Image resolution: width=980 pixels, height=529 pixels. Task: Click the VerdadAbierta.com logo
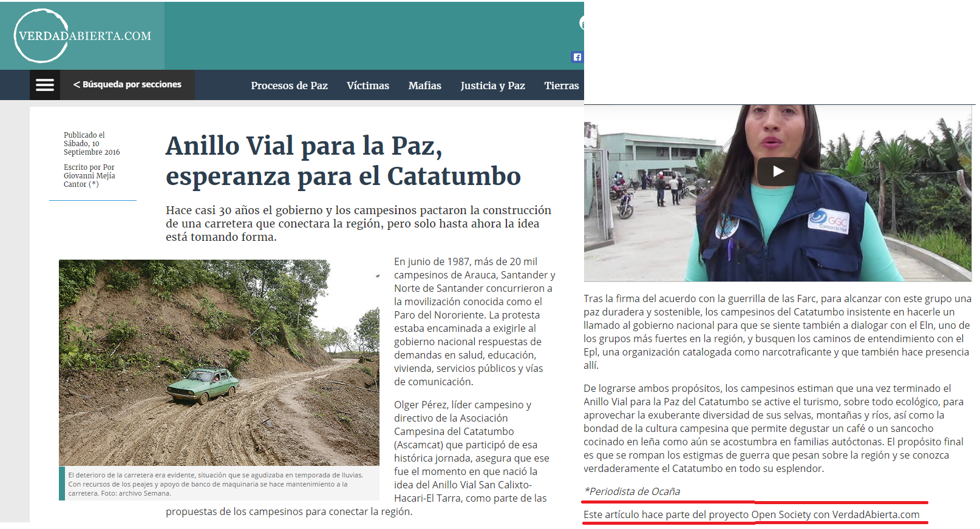pyautogui.click(x=82, y=36)
